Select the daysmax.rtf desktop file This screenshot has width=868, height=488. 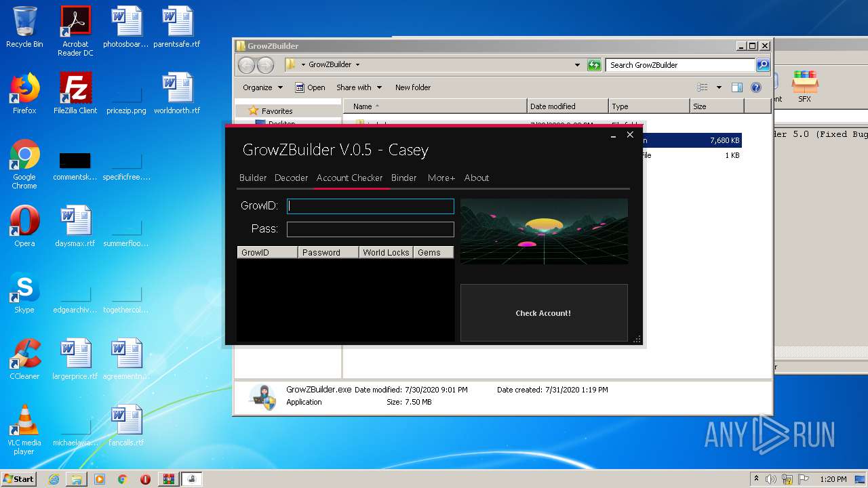point(75,226)
